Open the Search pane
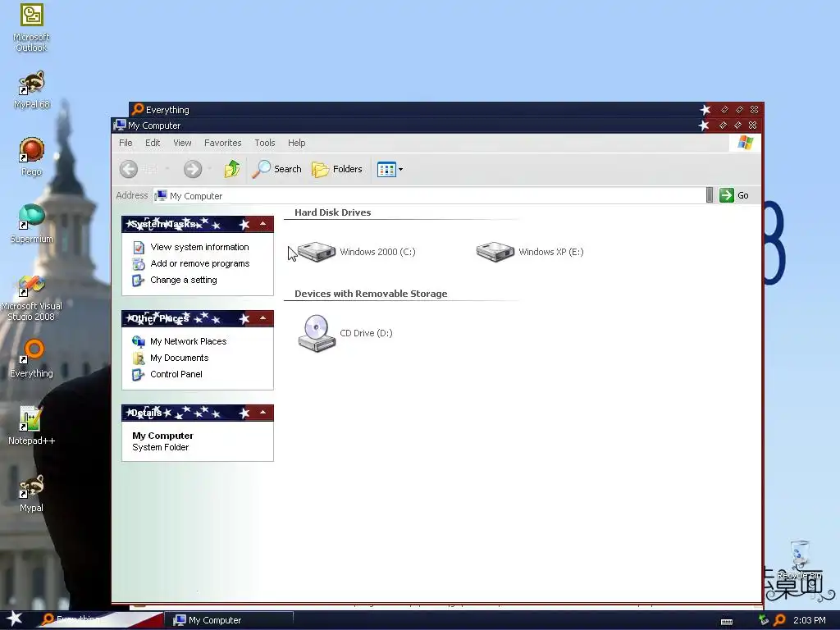The image size is (840, 630). 276,169
